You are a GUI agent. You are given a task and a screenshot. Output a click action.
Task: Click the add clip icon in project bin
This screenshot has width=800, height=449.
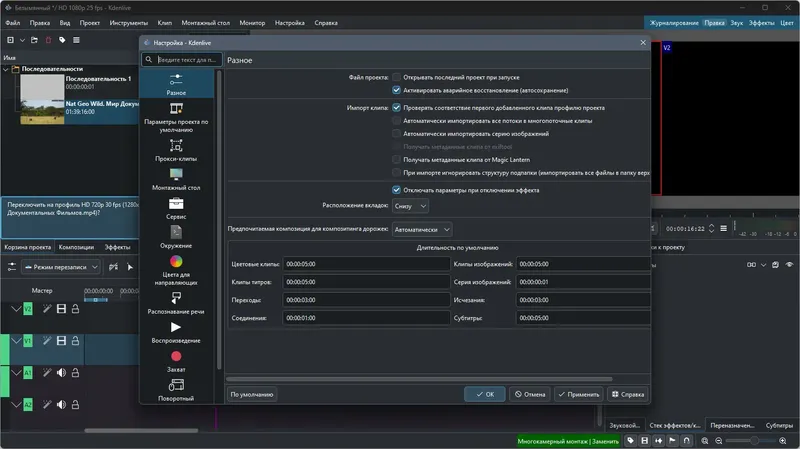click(x=10, y=40)
